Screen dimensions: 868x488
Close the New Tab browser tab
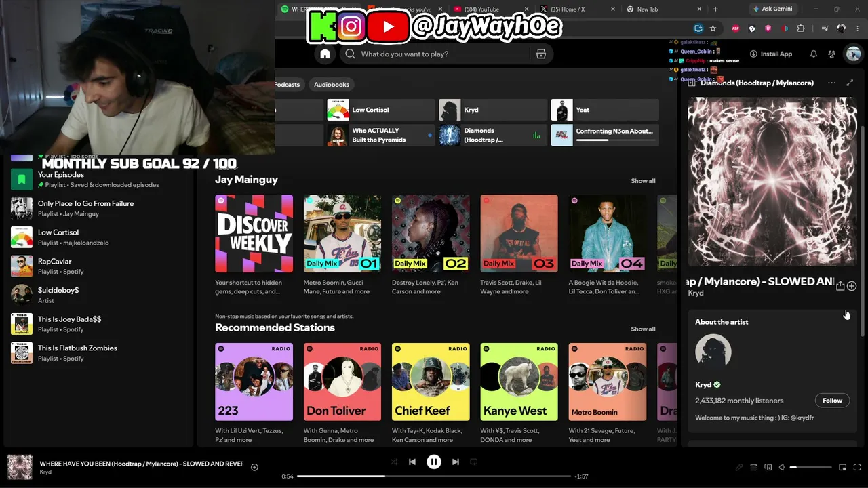point(699,9)
